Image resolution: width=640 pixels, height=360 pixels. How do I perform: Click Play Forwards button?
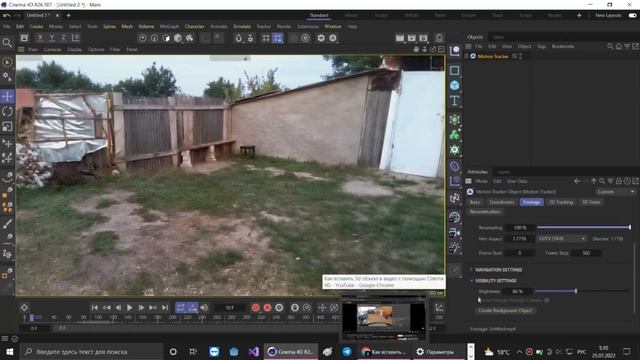pos(129,307)
